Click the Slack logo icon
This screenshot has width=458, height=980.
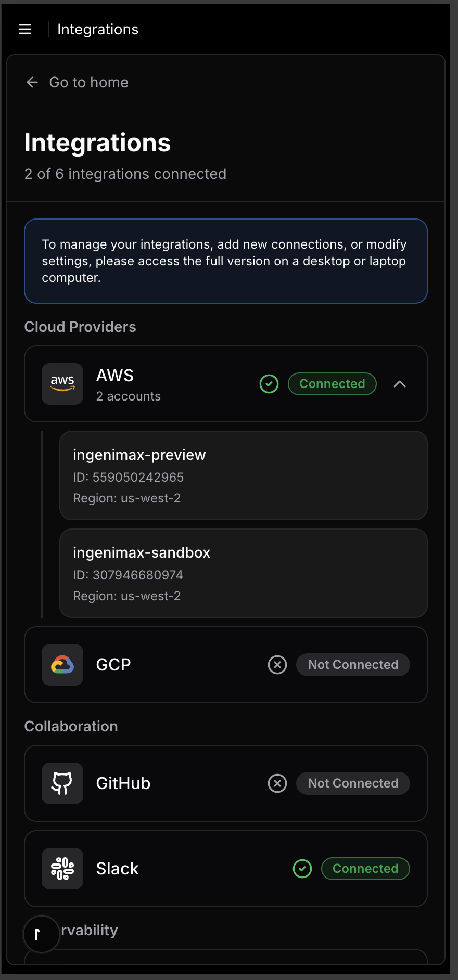(62, 869)
